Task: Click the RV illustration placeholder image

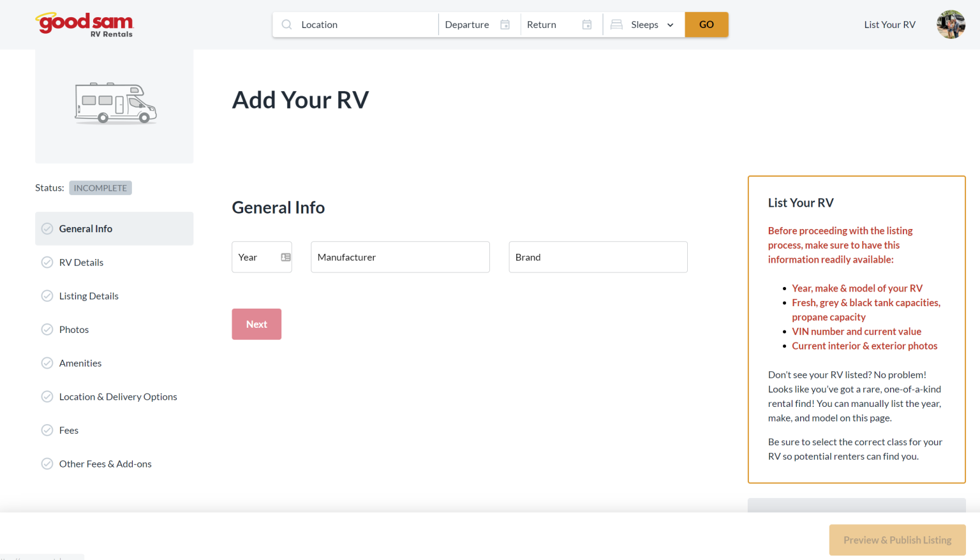Action: [x=115, y=103]
